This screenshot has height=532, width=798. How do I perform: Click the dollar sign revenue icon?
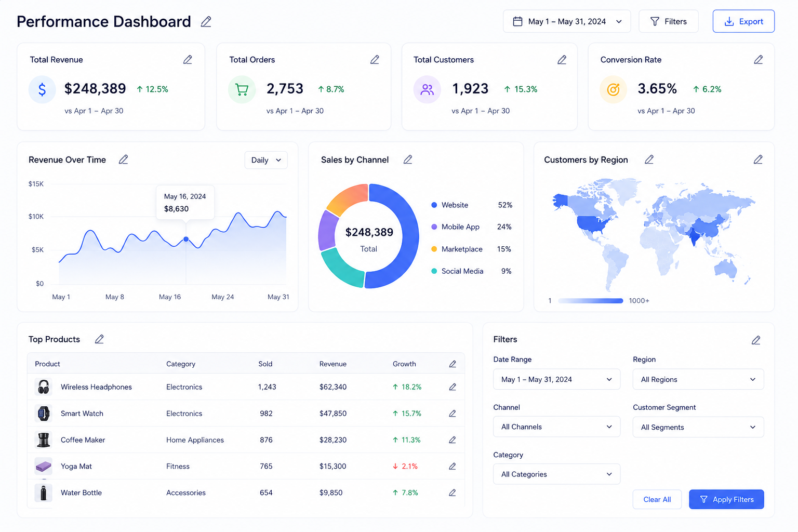click(42, 89)
